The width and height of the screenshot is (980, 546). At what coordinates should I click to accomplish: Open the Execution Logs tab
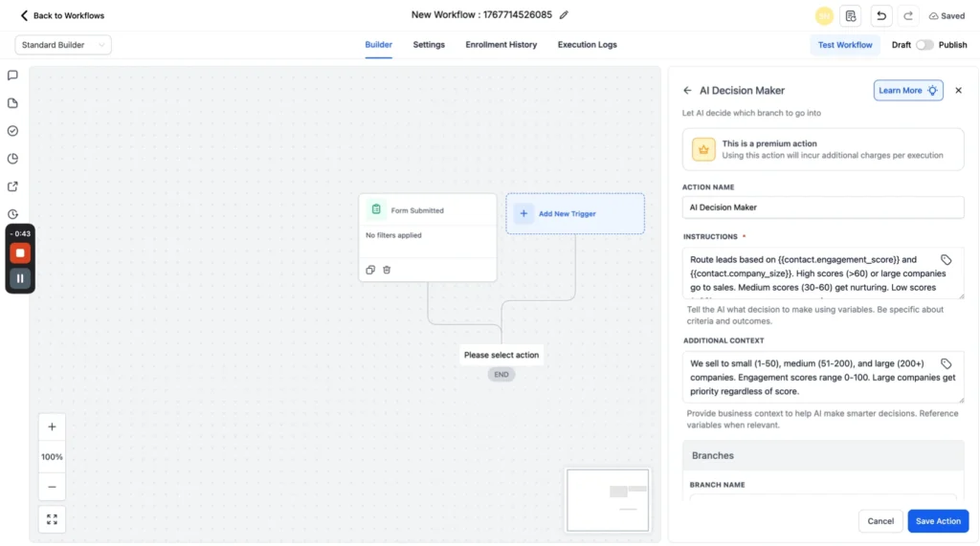point(587,45)
